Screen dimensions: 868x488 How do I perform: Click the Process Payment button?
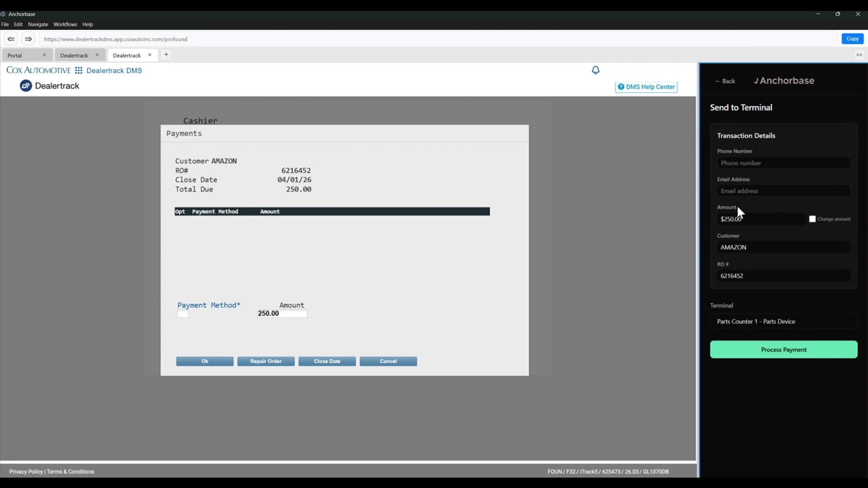(x=783, y=350)
